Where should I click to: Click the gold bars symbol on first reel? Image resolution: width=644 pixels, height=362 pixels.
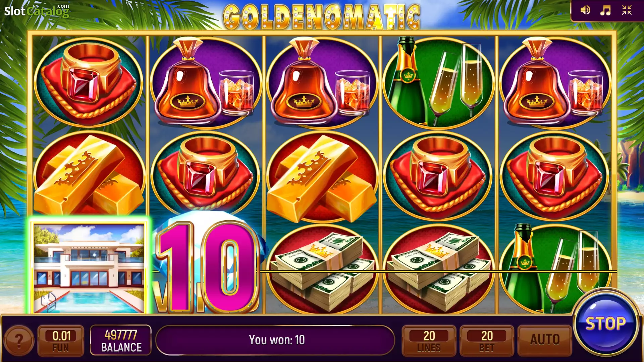pyautogui.click(x=89, y=175)
